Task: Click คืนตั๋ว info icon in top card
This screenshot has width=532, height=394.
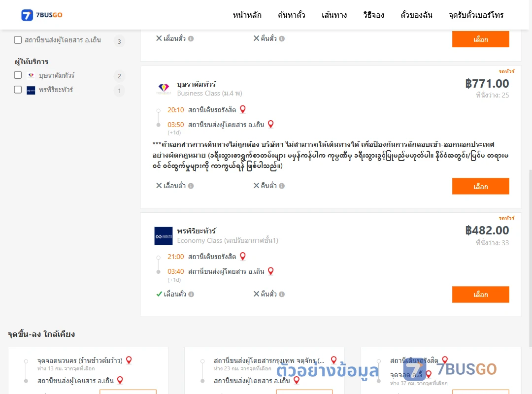Action: click(282, 39)
